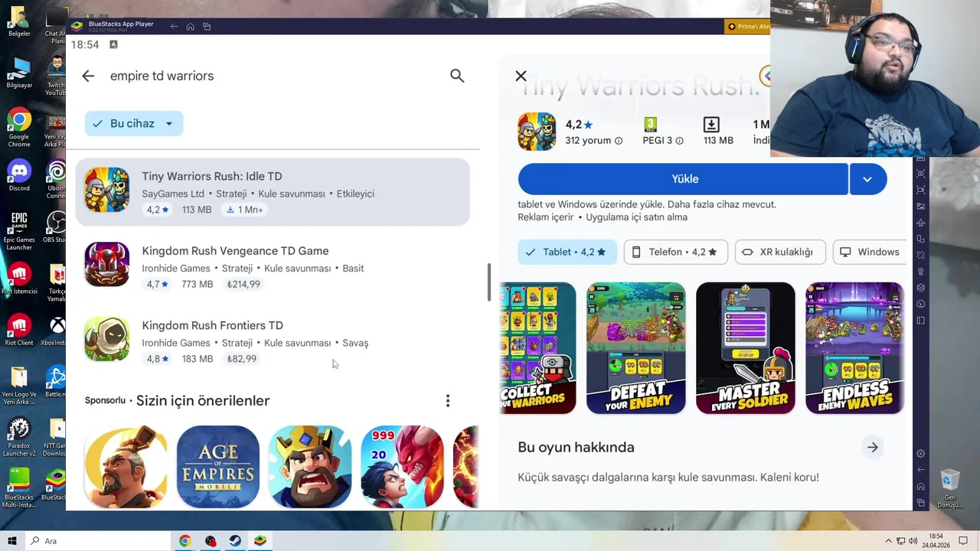Screen dimensions: 980x551
Task: Open the Master Every Soldier screenshot
Action: point(746,348)
